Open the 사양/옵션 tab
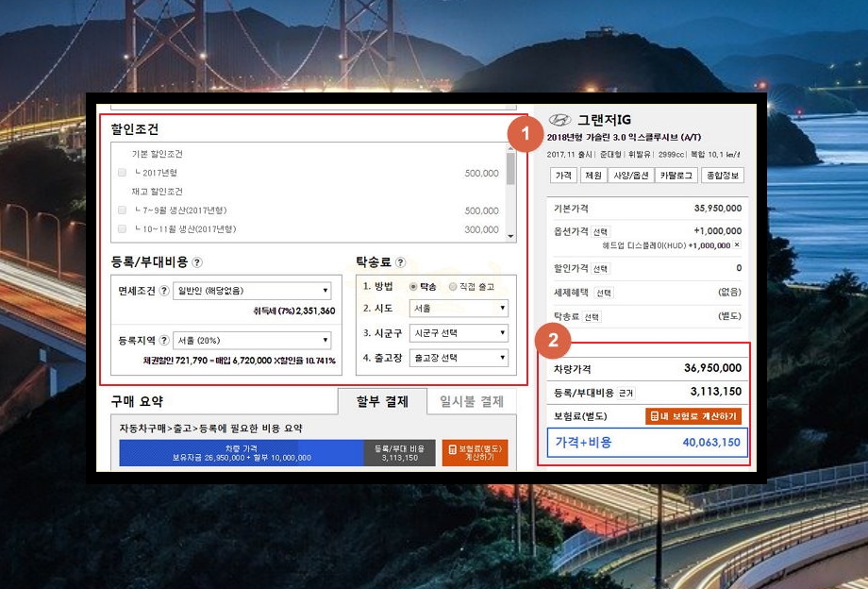 [x=631, y=176]
